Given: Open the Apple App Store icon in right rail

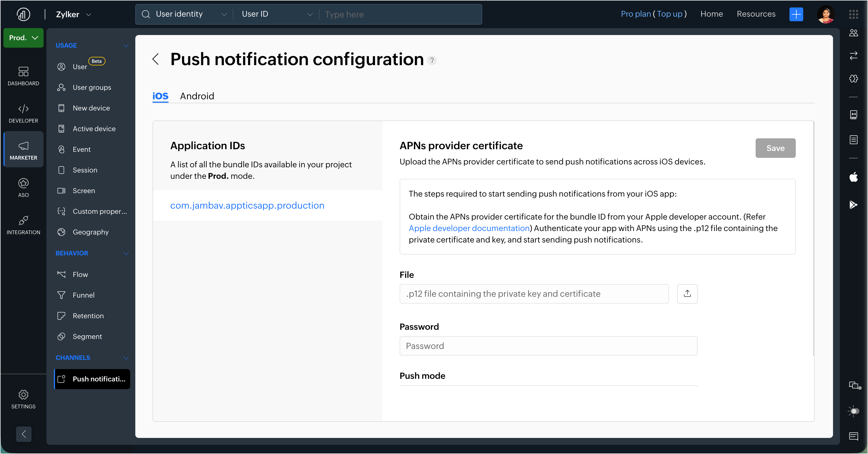Looking at the screenshot, I should [853, 177].
